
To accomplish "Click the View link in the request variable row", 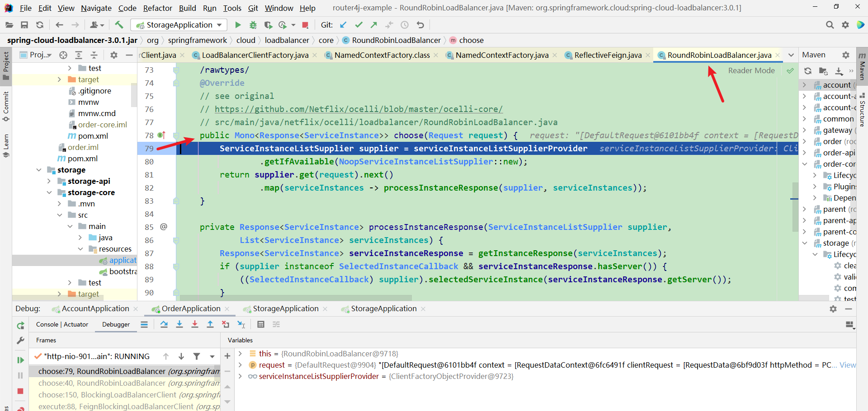I will point(848,365).
